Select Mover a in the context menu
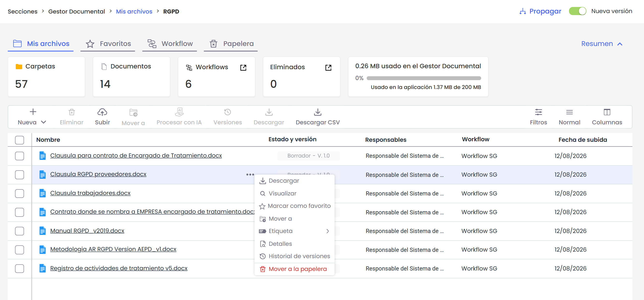 pyautogui.click(x=294, y=218)
